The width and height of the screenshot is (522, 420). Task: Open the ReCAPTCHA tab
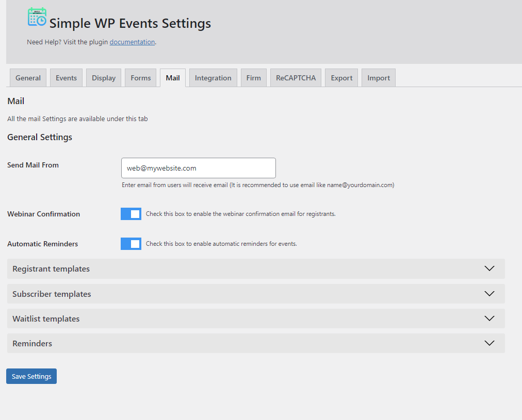click(x=296, y=78)
